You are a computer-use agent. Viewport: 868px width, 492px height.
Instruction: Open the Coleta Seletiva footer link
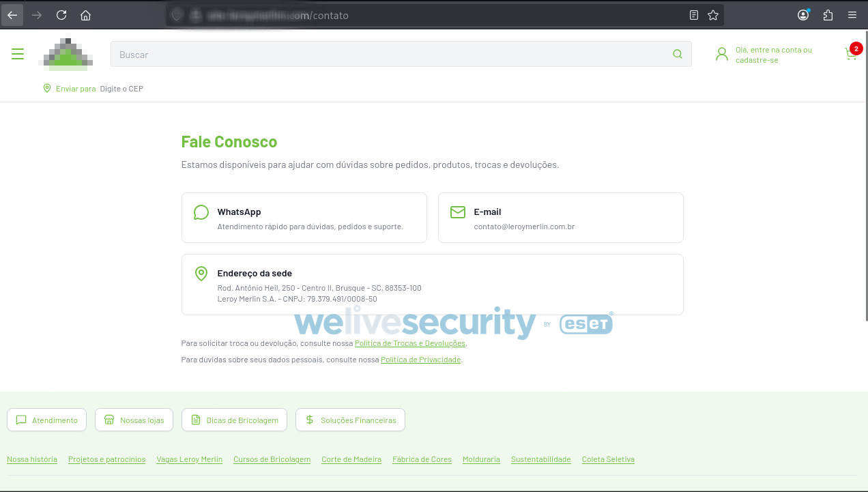click(x=608, y=459)
